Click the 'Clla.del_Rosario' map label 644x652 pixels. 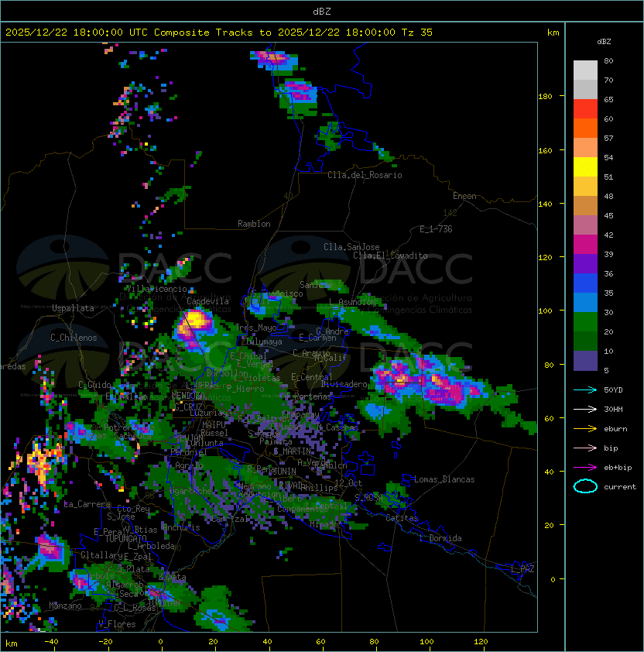pos(365,175)
